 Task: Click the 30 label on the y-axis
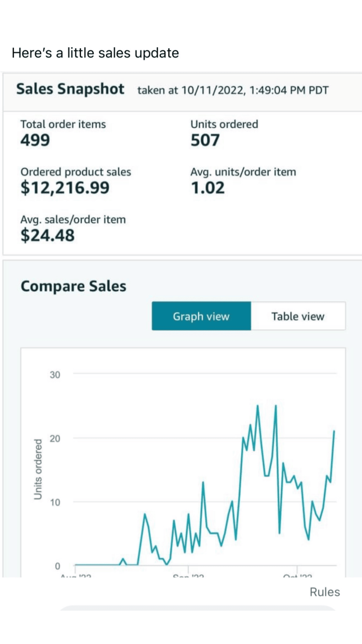click(x=55, y=375)
